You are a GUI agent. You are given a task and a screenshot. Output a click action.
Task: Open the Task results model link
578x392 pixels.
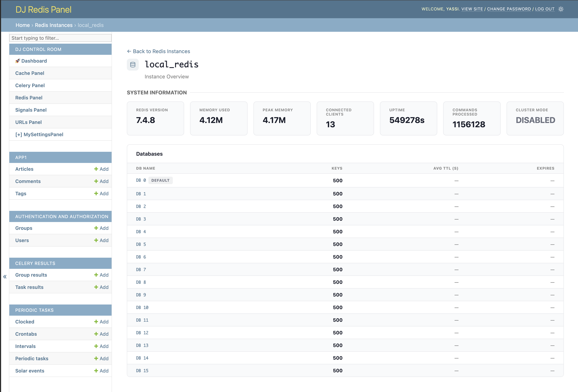pyautogui.click(x=29, y=287)
